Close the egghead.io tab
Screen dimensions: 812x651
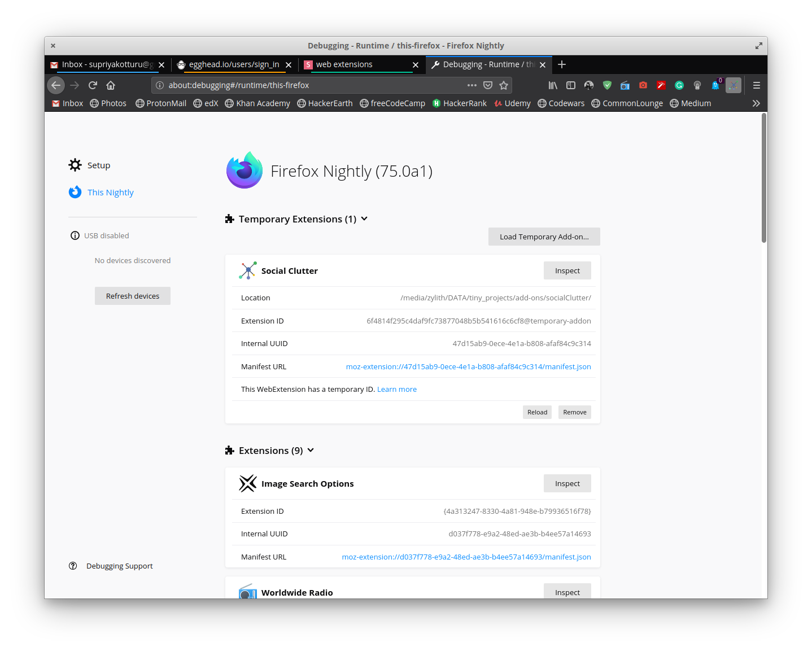point(289,65)
